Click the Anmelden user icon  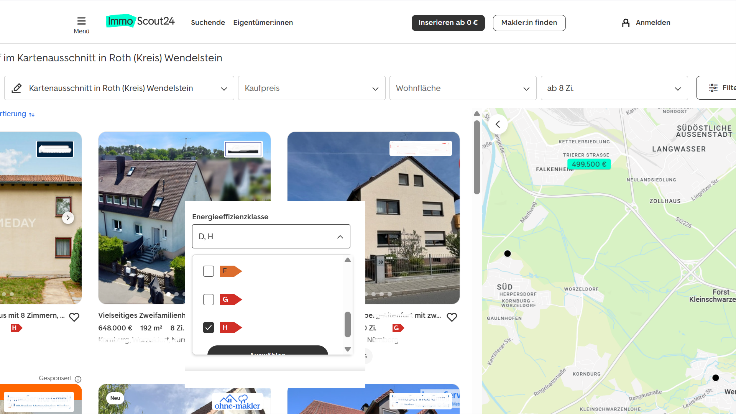[626, 22]
